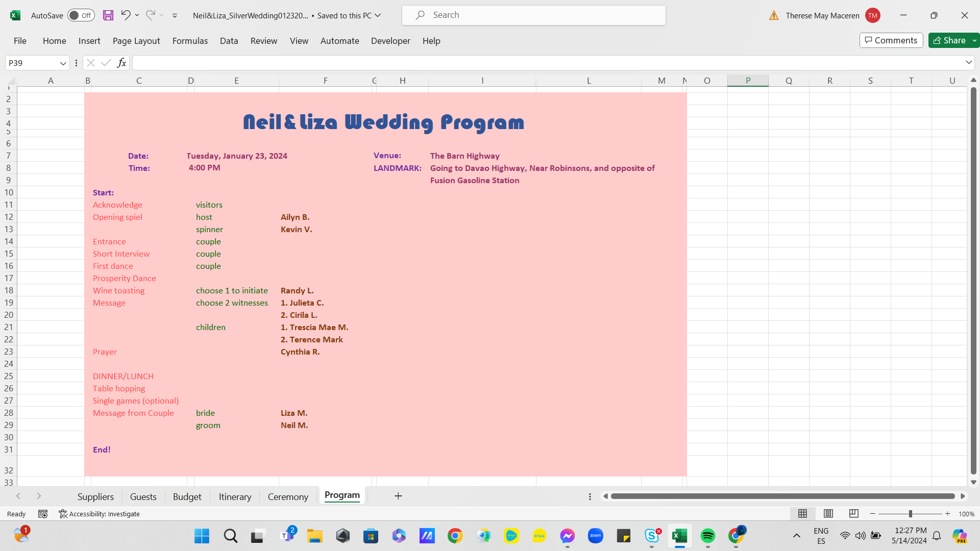The image size is (980, 551).
Task: Open the Undo history dropdown arrow
Action: click(137, 15)
